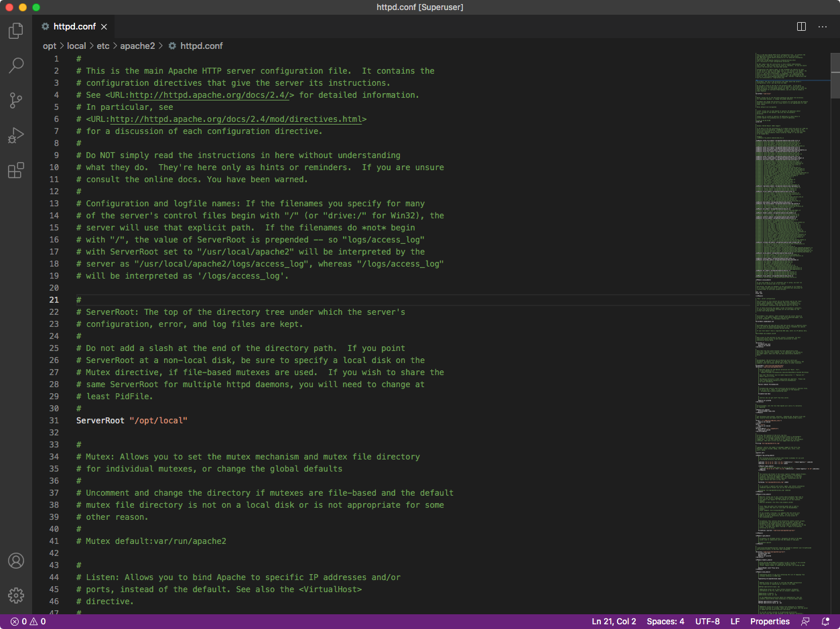This screenshot has height=629, width=840.
Task: Open the Explorer view in activity bar
Action: coord(15,31)
